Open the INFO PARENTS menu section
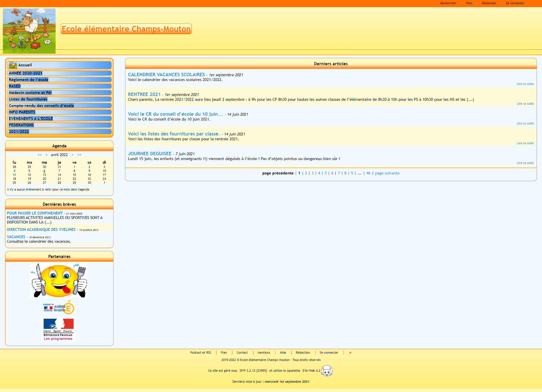542x392 pixels. pyautogui.click(x=22, y=112)
